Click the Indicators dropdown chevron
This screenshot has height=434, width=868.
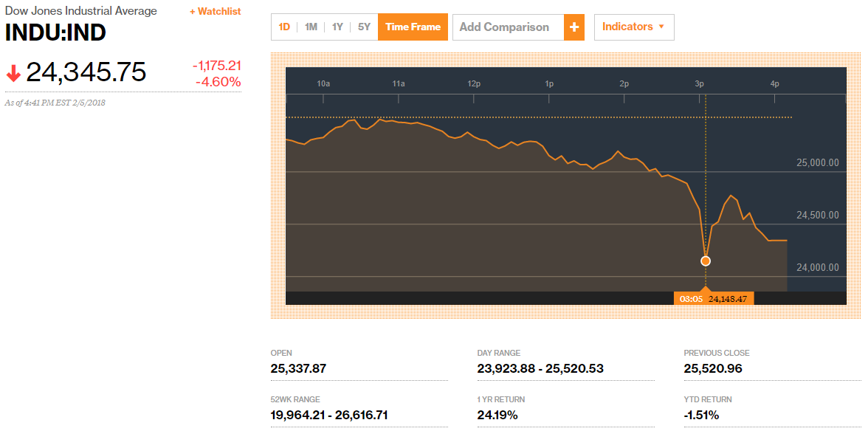(x=660, y=27)
